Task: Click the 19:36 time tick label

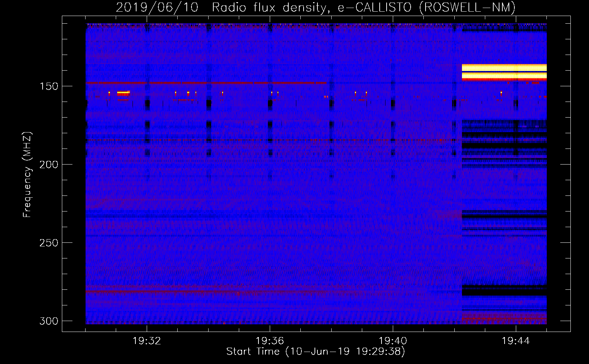Action: tap(270, 341)
